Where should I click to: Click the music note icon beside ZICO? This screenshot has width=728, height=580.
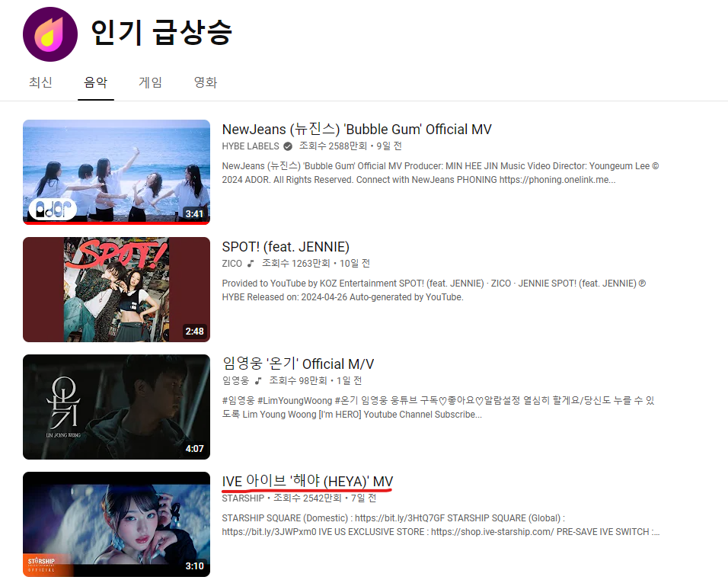[251, 264]
